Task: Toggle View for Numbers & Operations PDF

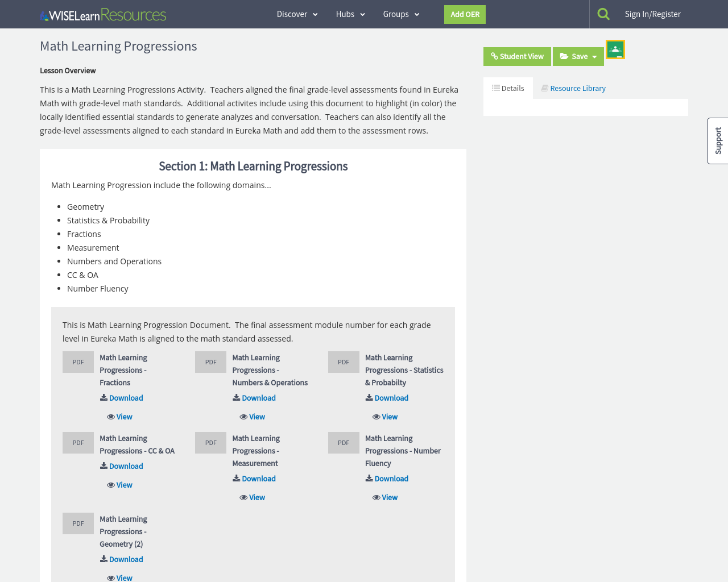Action: (252, 416)
